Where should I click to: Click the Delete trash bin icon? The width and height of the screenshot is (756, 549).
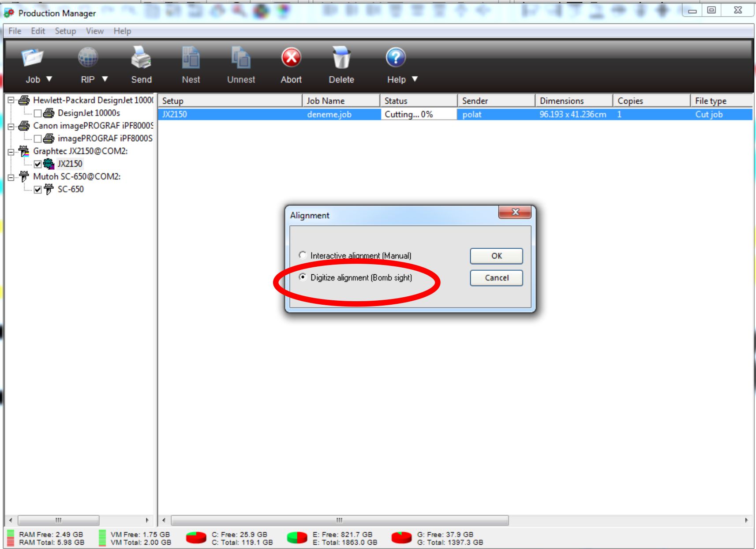click(341, 58)
